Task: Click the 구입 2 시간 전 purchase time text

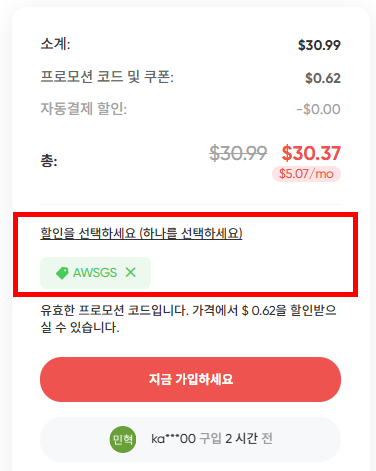Action: coord(236,438)
